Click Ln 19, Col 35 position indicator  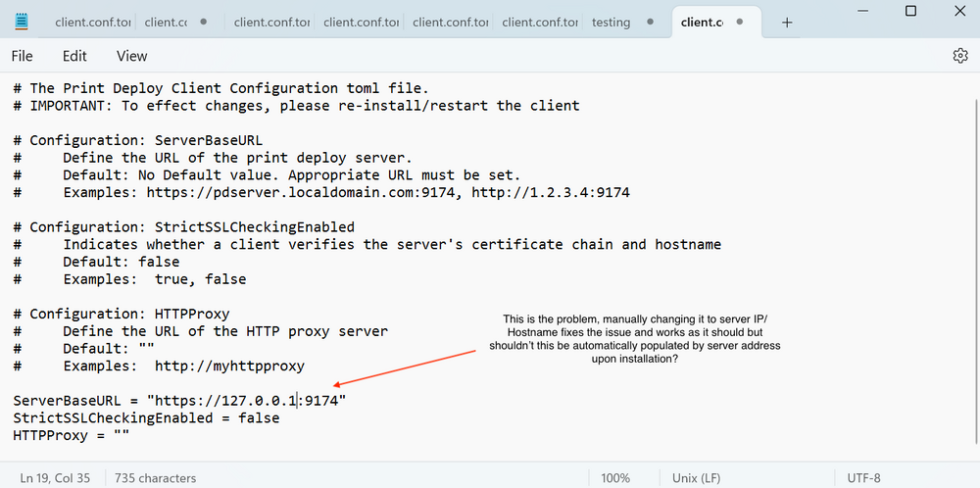(x=55, y=478)
